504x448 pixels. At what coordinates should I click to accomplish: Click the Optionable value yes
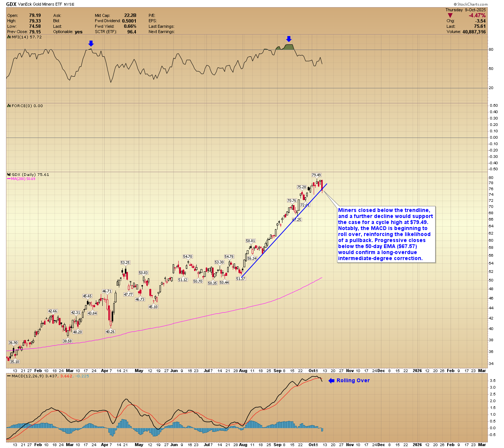pos(79,32)
